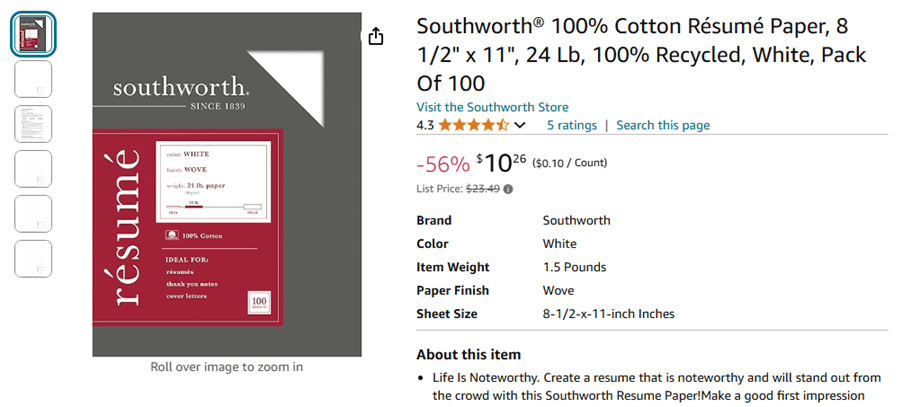Click the share icon beside product image
The image size is (902, 407).
pos(375,36)
